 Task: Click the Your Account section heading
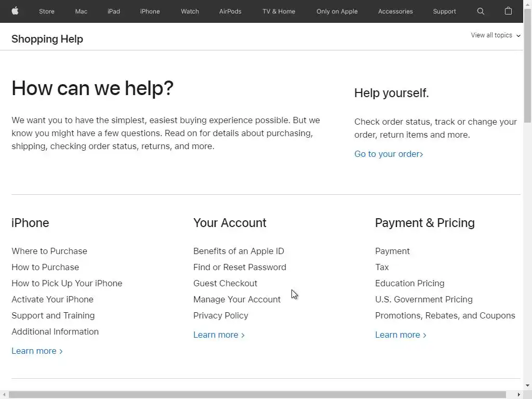(x=230, y=223)
